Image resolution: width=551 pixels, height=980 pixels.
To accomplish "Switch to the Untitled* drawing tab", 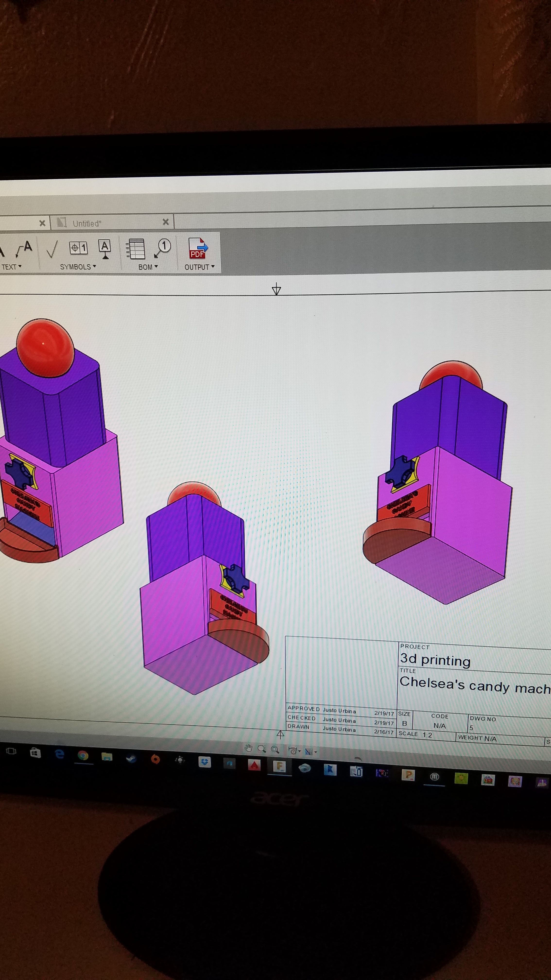I will click(87, 224).
